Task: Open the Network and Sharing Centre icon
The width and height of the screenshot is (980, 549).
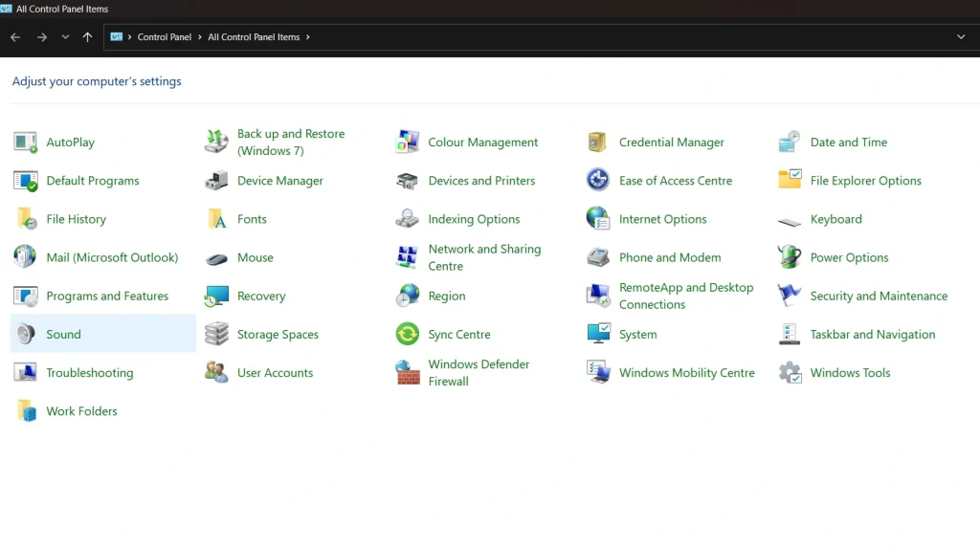Action: click(x=408, y=257)
